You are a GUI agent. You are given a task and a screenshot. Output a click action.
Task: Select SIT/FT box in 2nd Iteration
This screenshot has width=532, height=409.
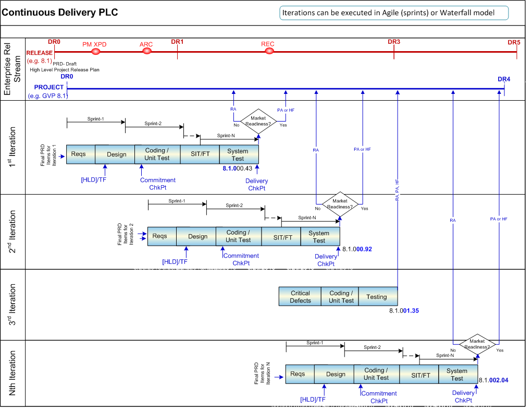click(283, 237)
